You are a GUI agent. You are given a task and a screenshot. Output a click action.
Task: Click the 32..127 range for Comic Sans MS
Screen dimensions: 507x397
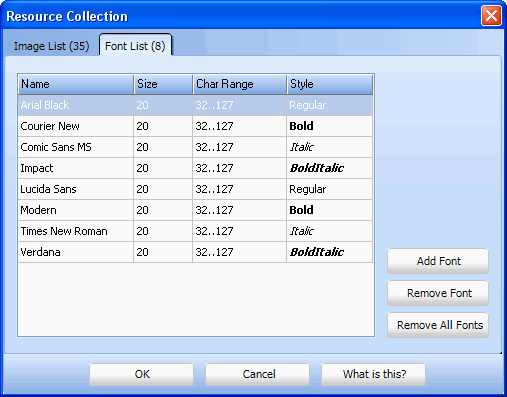[x=240, y=147]
